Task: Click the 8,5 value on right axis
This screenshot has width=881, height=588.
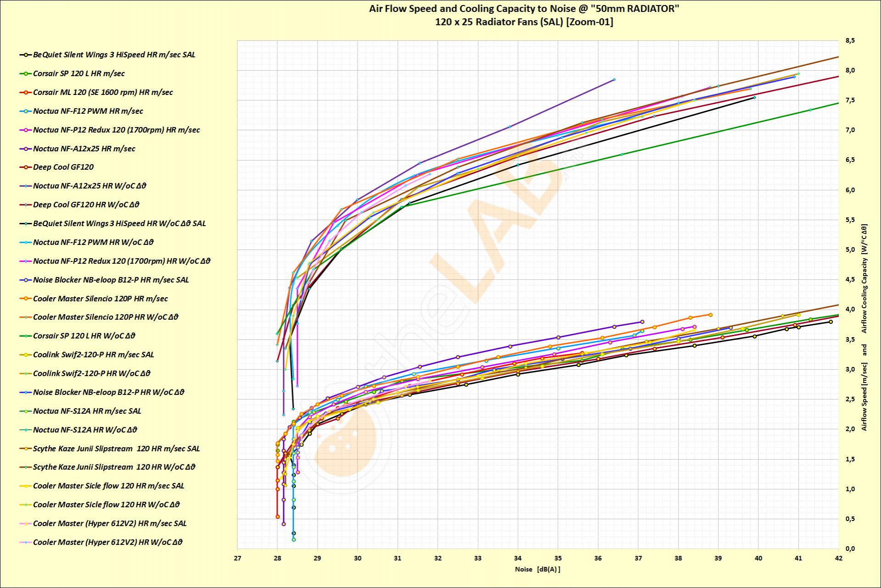Action: pos(850,41)
